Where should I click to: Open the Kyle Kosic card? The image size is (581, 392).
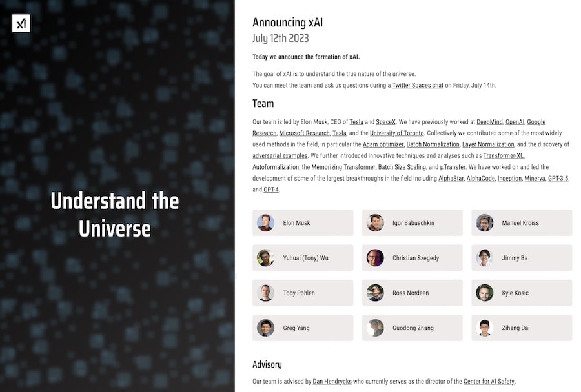[522, 293]
